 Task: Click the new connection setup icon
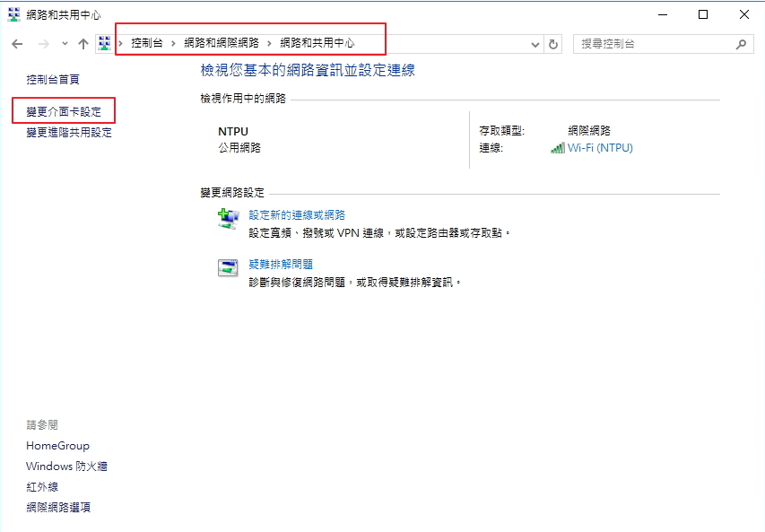(x=228, y=219)
